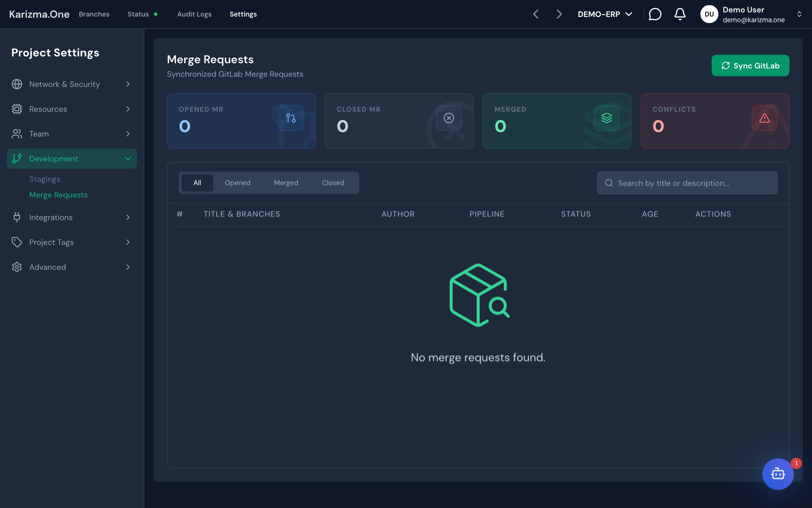Click the AGE column header
The height and width of the screenshot is (508, 812).
click(650, 214)
